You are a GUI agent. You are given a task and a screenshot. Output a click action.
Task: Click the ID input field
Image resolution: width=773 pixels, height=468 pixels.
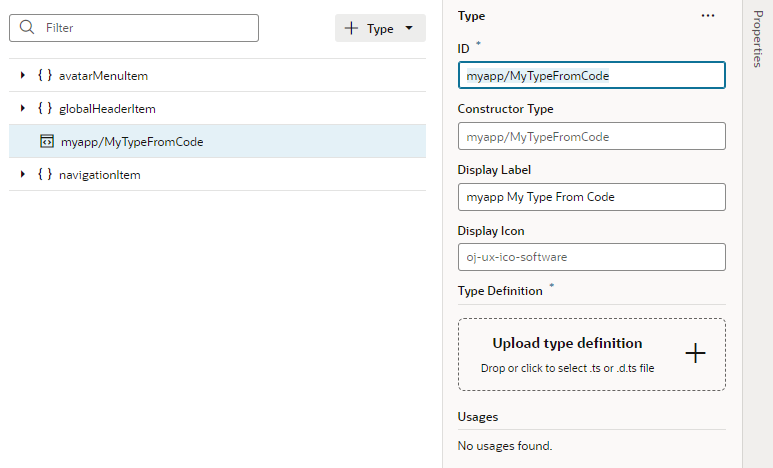(x=592, y=75)
